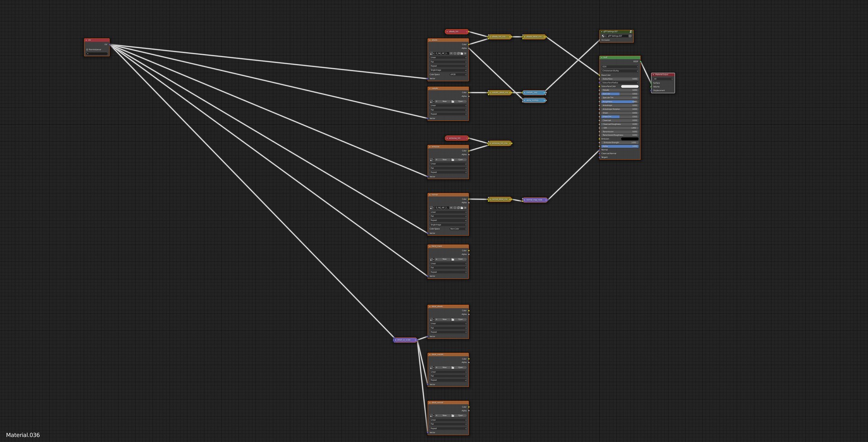Image resolution: width=868 pixels, height=442 pixels.
Task: Click the Open button in emissive node
Action: (x=459, y=160)
